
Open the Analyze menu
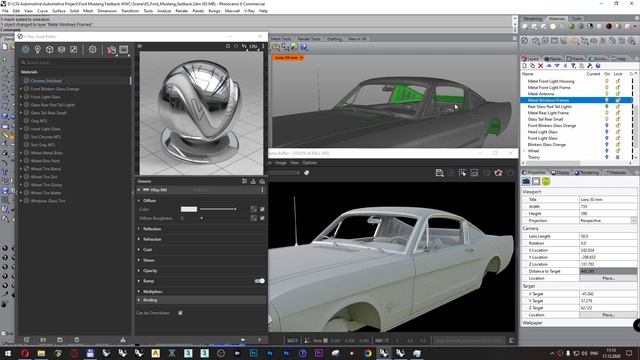(164, 11)
